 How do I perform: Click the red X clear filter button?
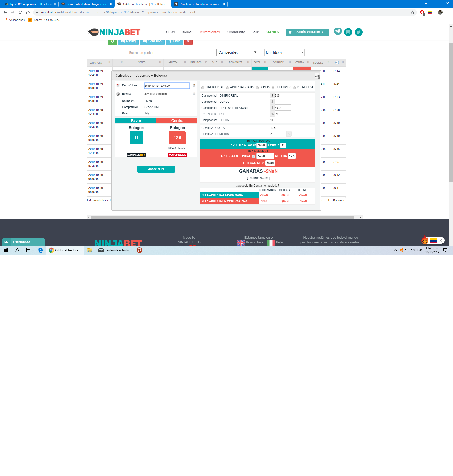[188, 42]
